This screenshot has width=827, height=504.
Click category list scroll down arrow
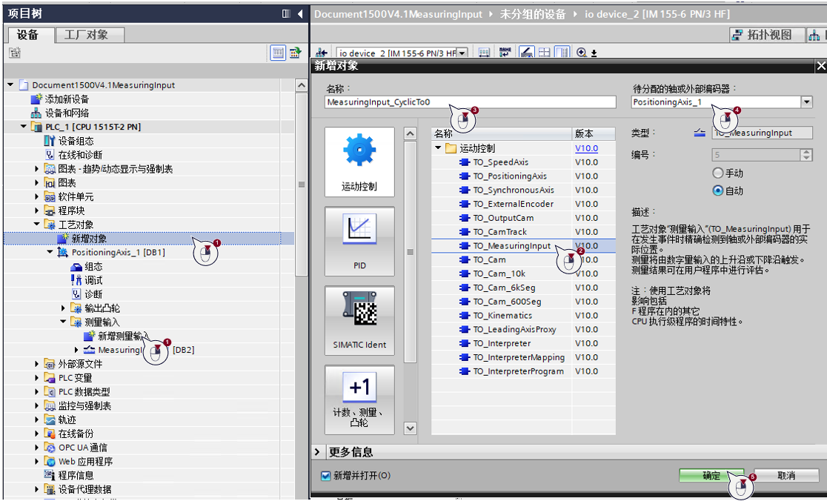coord(410,428)
